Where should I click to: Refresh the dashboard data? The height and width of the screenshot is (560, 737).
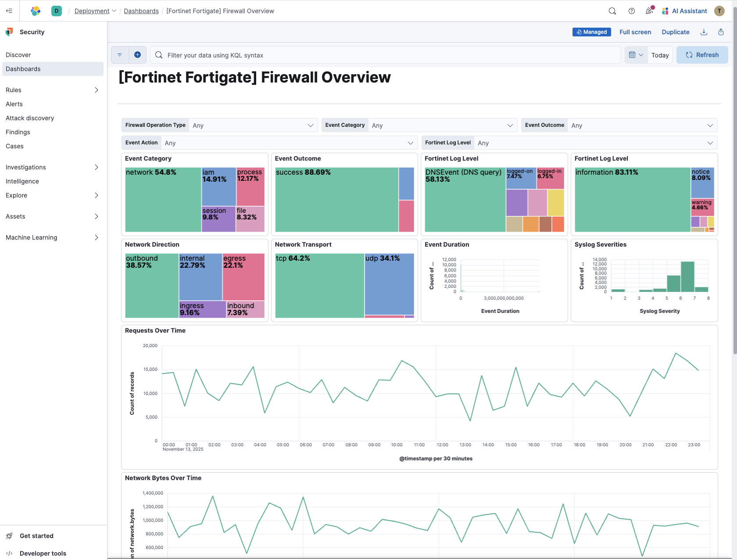tap(702, 55)
